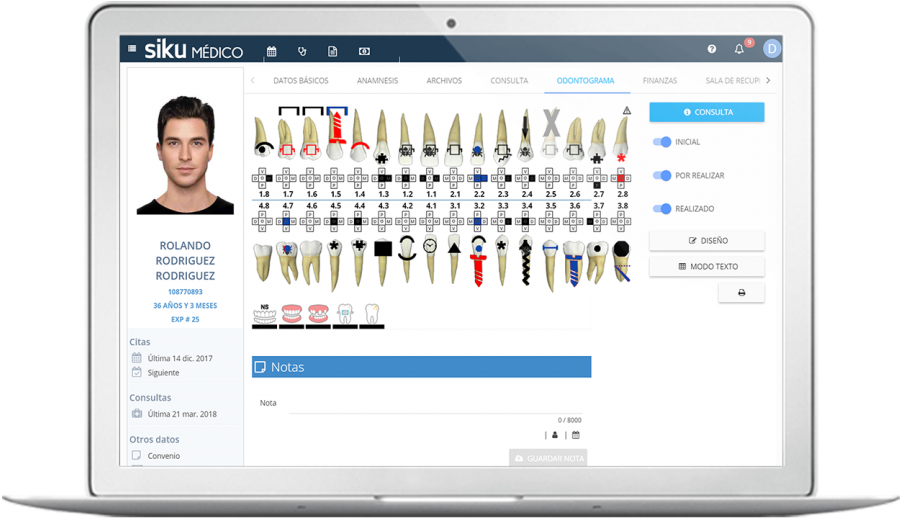Viewport: 900px width, 518px height.
Task: Click surface cross of tooth 2.8
Action: coord(621,179)
